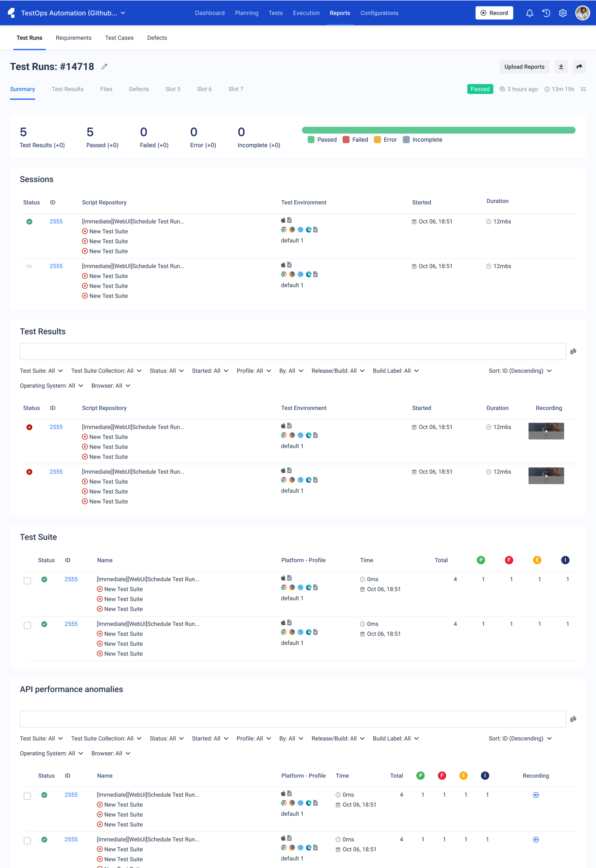596x868 pixels.
Task: Click the Error orange legend swatch
Action: 377,140
